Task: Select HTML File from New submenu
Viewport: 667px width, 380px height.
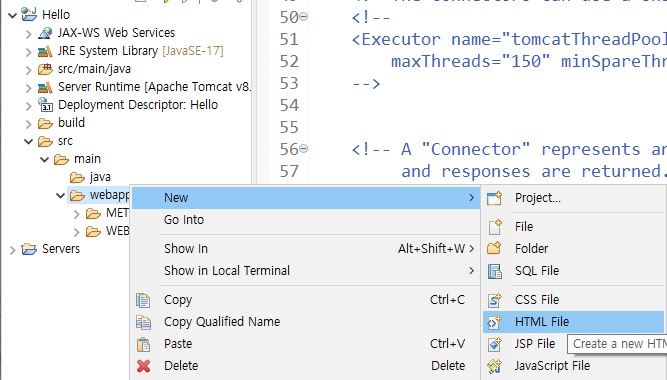Action: tap(573, 322)
